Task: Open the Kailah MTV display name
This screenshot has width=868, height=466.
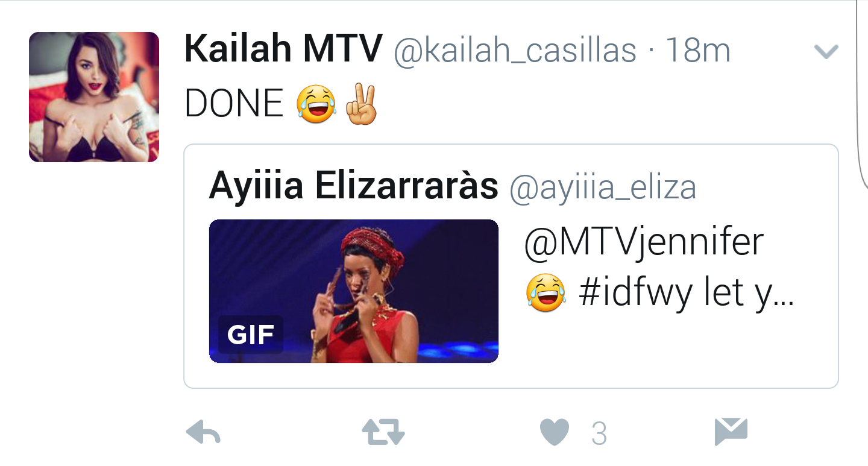Action: [x=283, y=49]
